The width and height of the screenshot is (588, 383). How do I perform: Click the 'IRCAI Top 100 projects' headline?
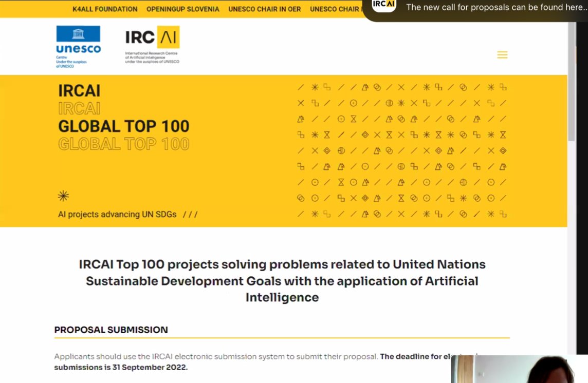(282, 281)
